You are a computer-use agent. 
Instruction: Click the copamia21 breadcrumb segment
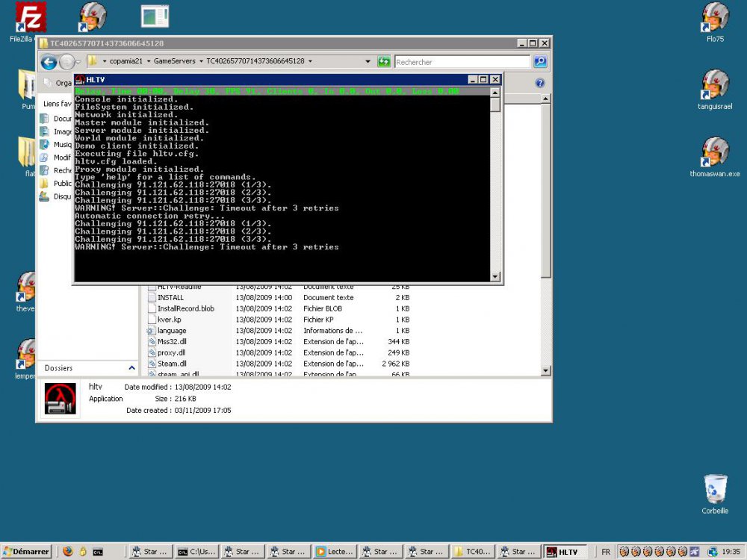point(125,61)
